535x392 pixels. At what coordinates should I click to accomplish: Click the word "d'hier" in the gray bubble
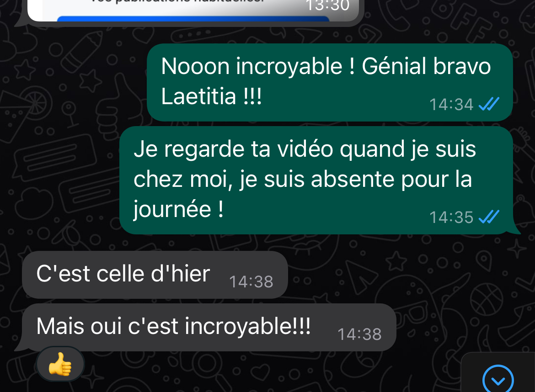(x=181, y=274)
